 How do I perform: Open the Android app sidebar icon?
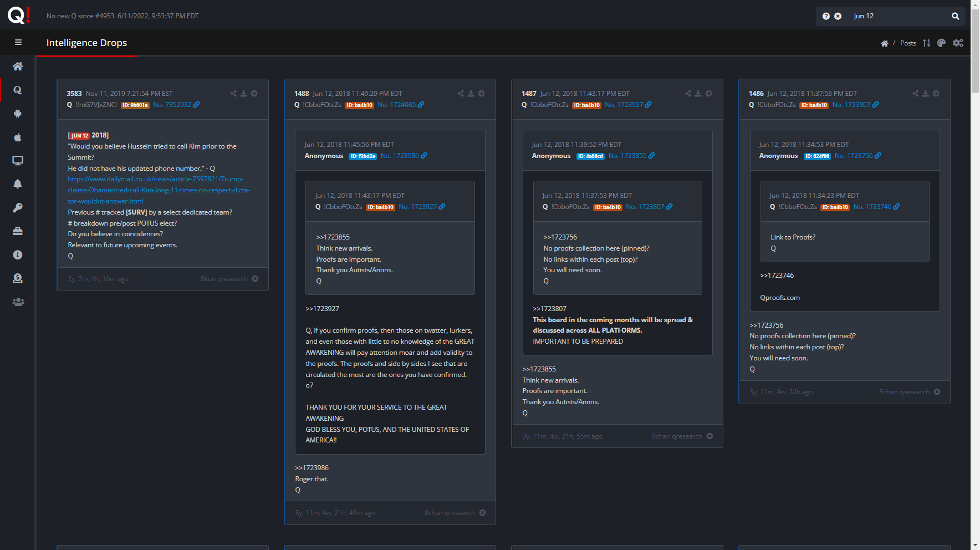point(18,114)
